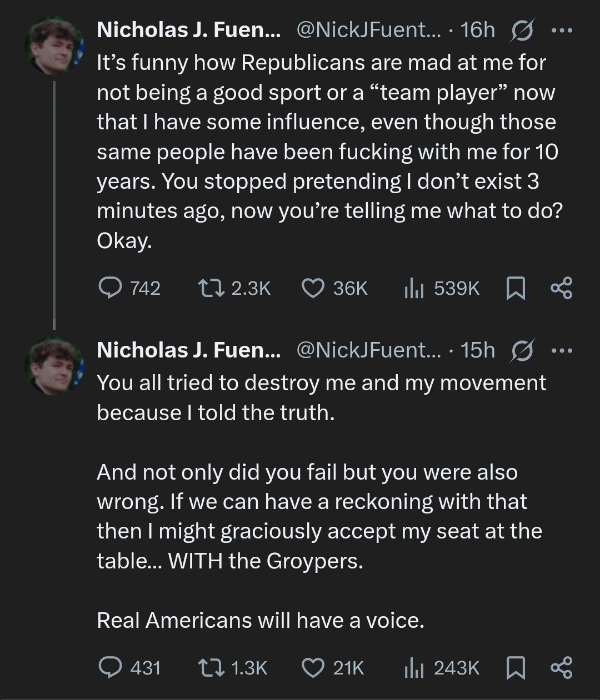Bookmark the first tweet about Republicans
600x700 pixels.
[x=516, y=289]
